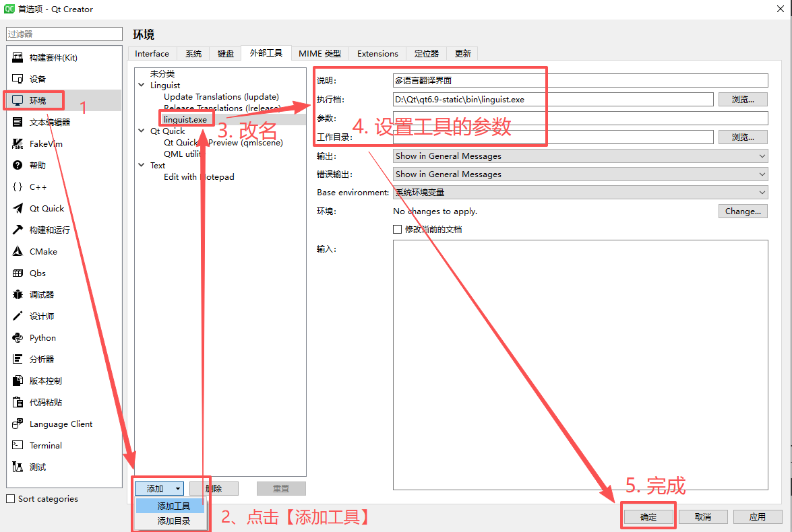Click the 工作目录 working directory field
This screenshot has width=792, height=532.
tap(553, 137)
